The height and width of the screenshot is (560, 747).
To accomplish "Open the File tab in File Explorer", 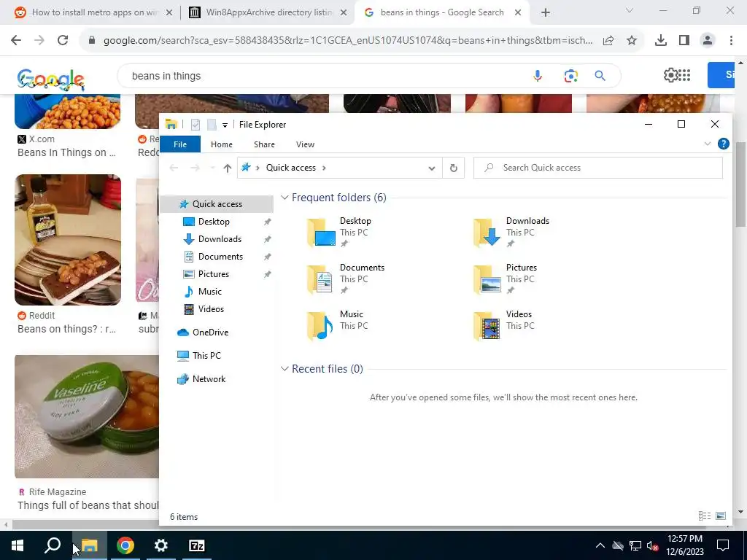I will click(x=180, y=144).
